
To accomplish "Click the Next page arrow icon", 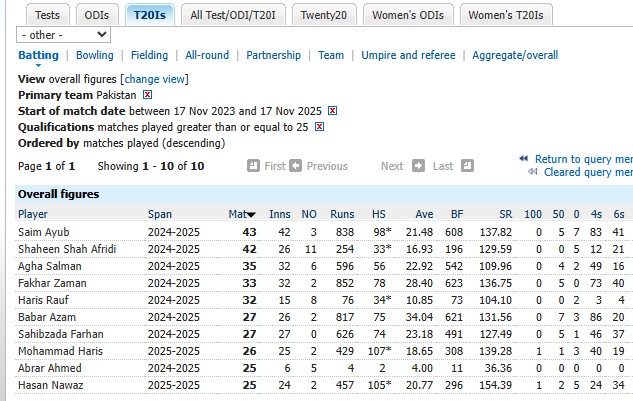I will [x=418, y=166].
